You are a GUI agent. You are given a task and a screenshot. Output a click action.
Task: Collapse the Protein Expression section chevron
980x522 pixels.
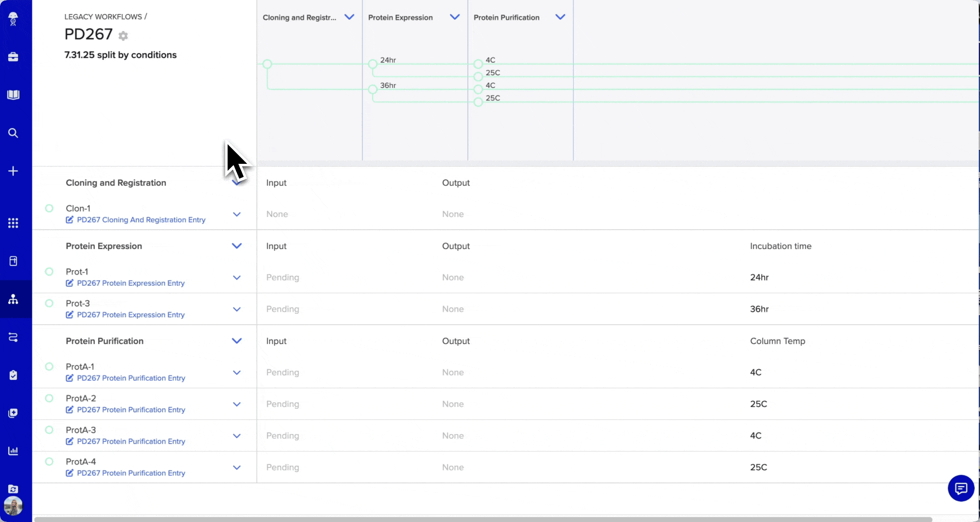pyautogui.click(x=237, y=246)
